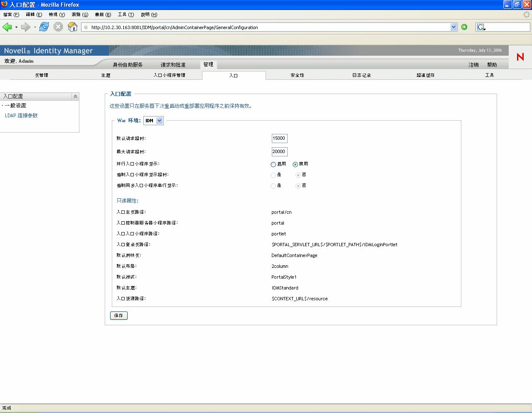Choose 是 for 强制同步入口小程序串行显示
The image size is (532, 413).
coord(273,186)
